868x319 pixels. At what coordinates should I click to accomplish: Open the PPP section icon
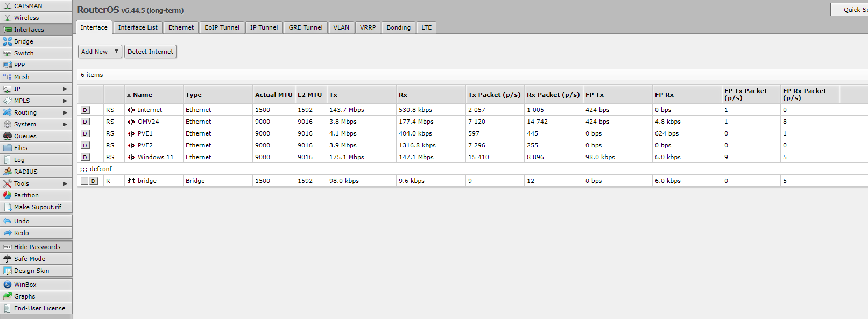(8, 65)
